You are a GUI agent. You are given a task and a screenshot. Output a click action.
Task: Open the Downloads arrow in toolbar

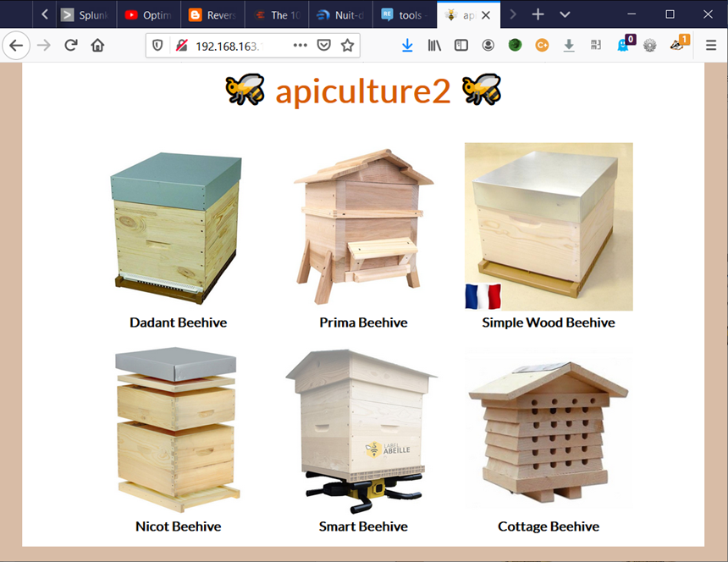(407, 46)
